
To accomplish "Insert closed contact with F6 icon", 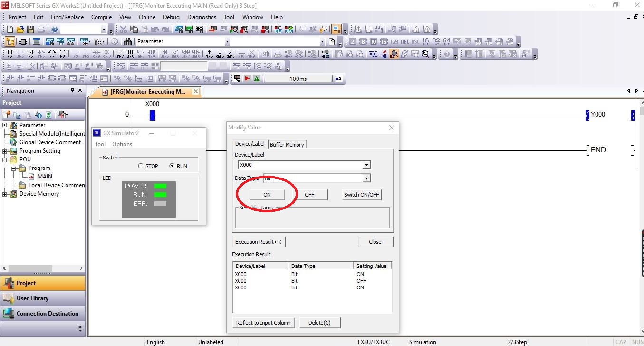I will click(x=31, y=54).
